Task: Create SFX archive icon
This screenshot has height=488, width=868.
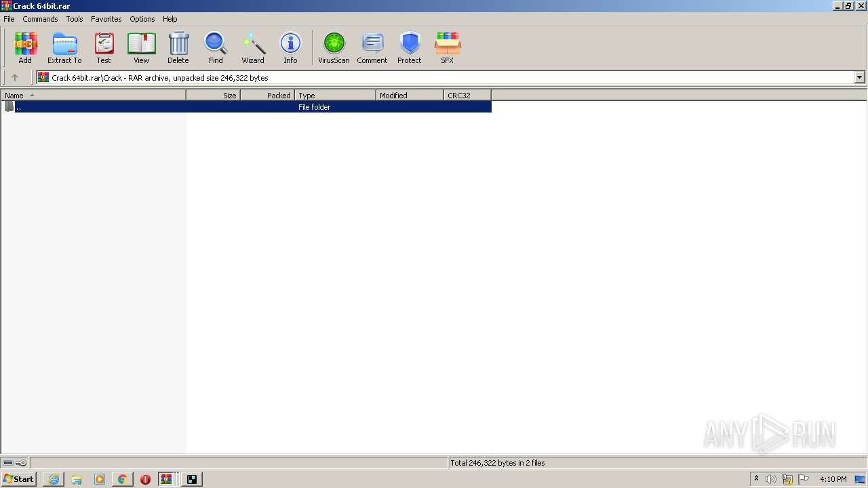Action: [448, 47]
